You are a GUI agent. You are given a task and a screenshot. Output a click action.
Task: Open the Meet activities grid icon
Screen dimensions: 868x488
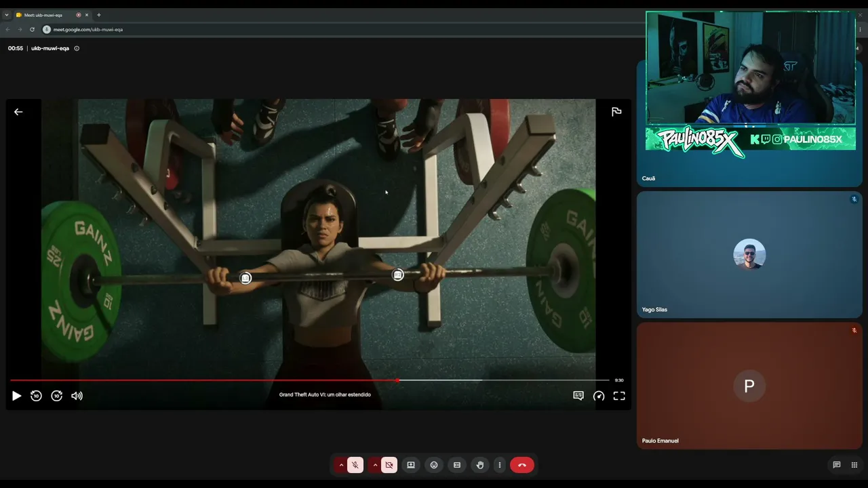coord(854,465)
